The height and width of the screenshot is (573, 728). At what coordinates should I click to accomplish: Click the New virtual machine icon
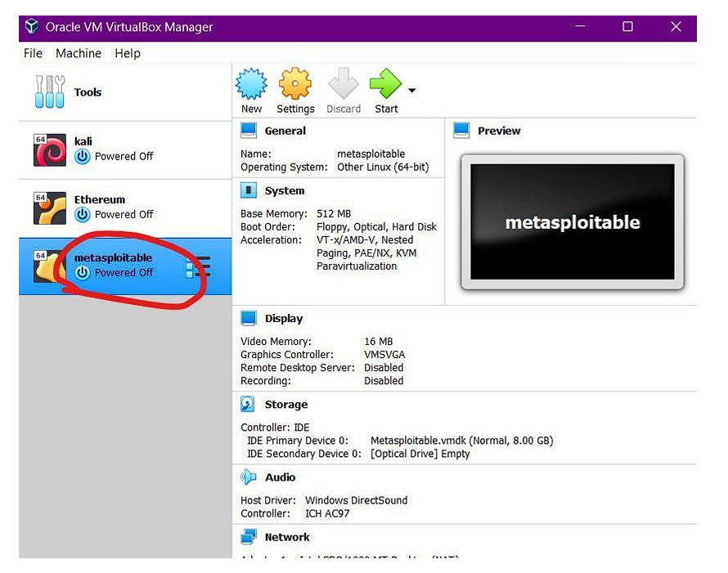pyautogui.click(x=251, y=85)
